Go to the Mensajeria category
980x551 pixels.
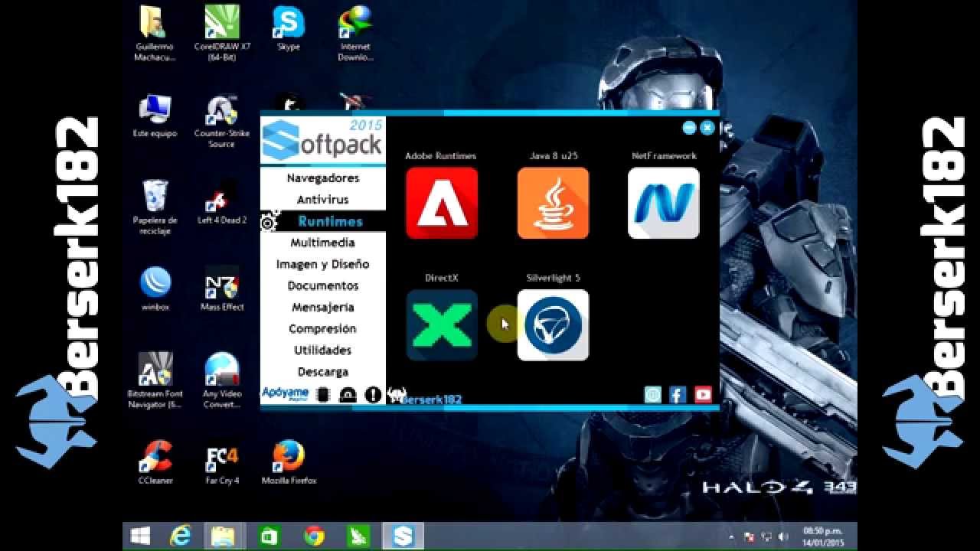pyautogui.click(x=323, y=307)
